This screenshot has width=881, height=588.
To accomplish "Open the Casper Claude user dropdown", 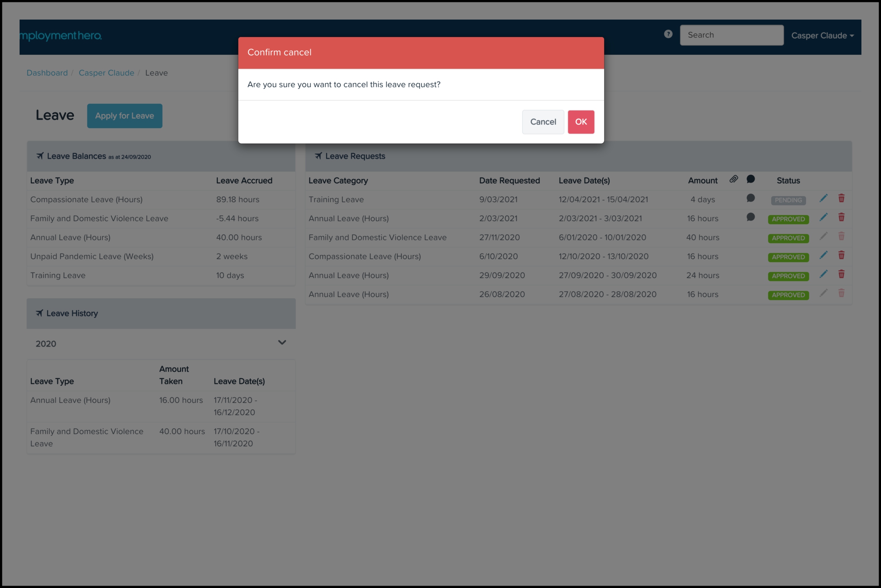I will (x=822, y=35).
